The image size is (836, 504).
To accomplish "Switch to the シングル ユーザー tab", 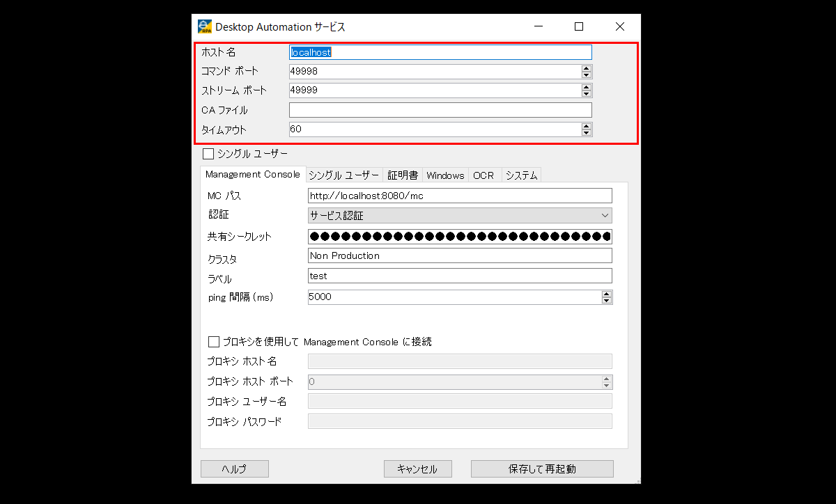I will 344,175.
